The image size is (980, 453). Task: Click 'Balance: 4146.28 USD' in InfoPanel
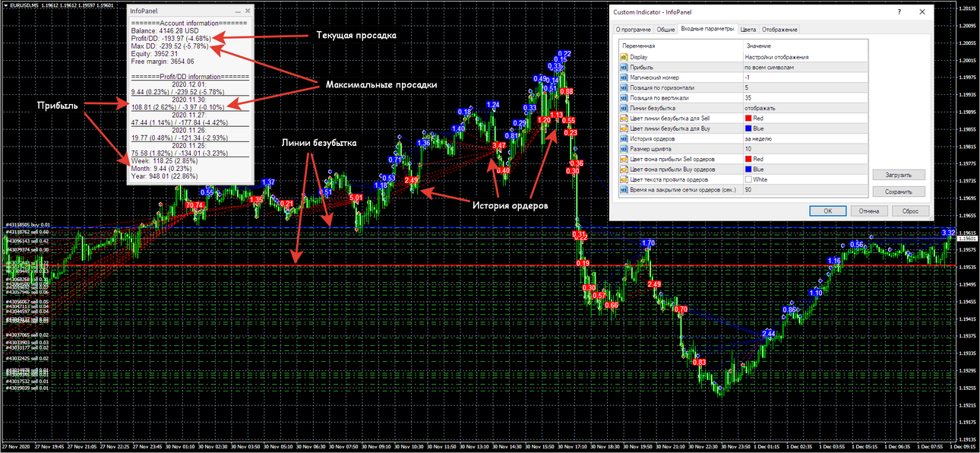pos(165,30)
